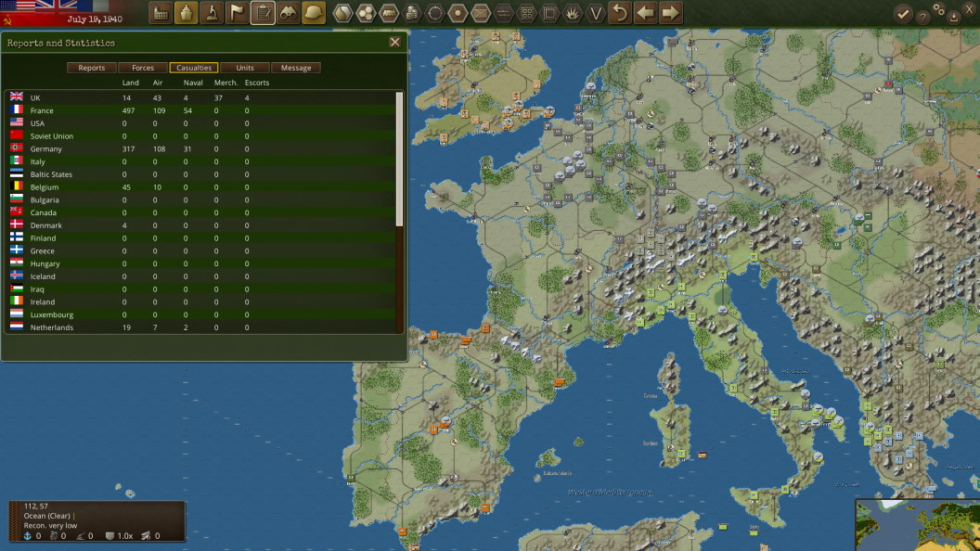The image size is (980, 551).
Task: Toggle the railway train overlay icon
Action: 389,13
